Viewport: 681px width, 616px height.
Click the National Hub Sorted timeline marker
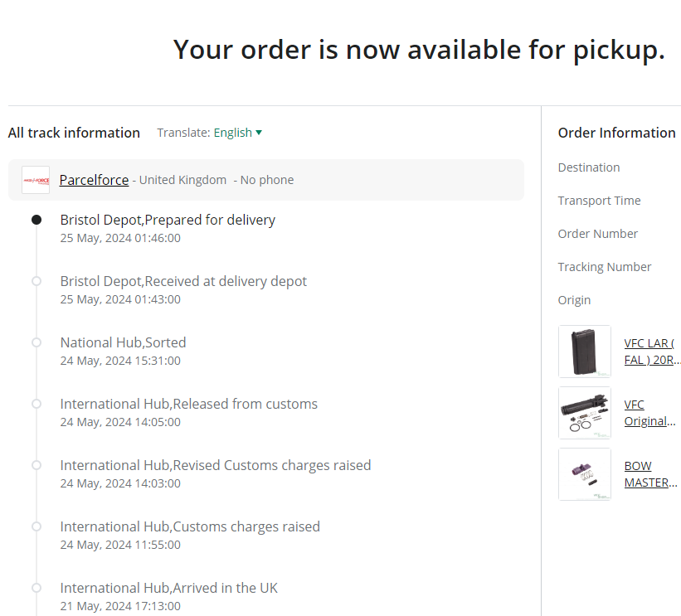[36, 342]
